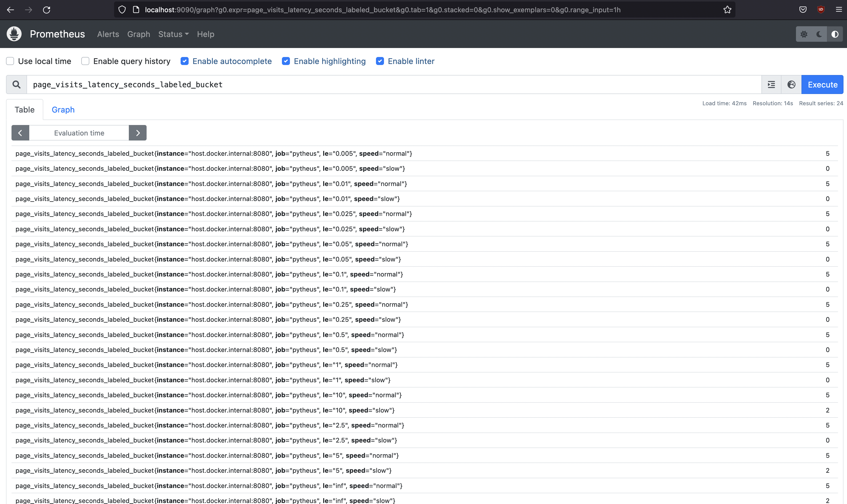847x504 pixels.
Task: Switch to dark theme moon icon
Action: point(819,34)
